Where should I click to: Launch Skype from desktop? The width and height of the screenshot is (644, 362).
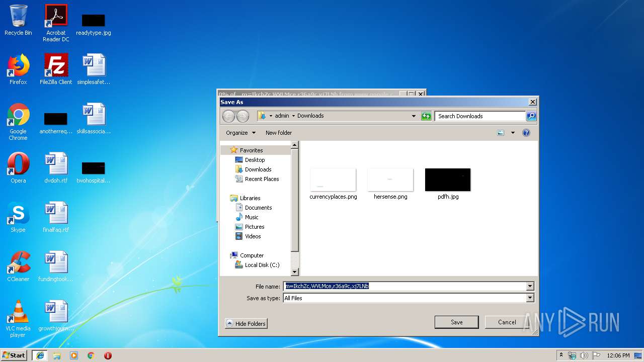[x=18, y=217]
